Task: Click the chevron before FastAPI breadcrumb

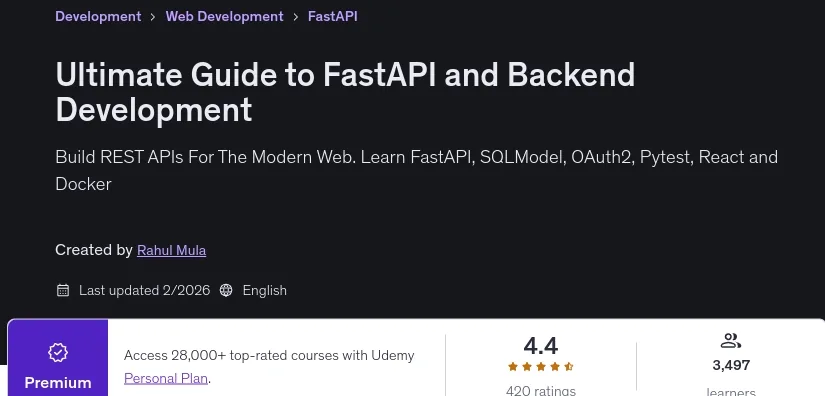Action: point(296,17)
